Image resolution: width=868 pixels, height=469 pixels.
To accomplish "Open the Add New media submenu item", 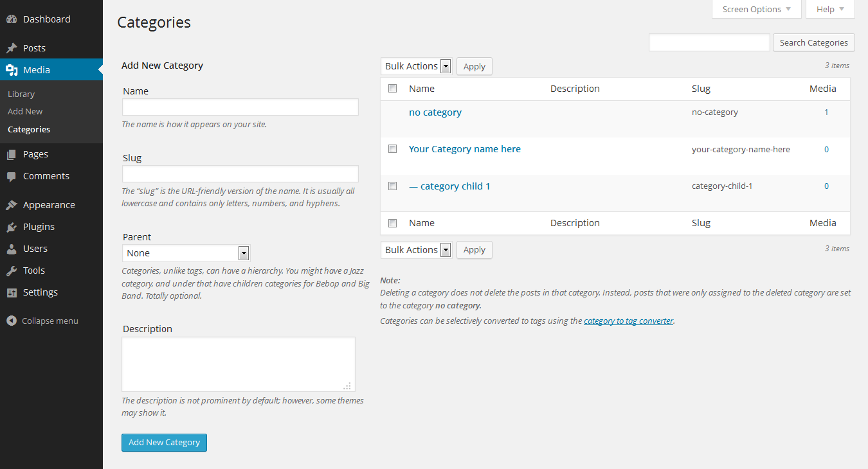I will click(x=25, y=111).
